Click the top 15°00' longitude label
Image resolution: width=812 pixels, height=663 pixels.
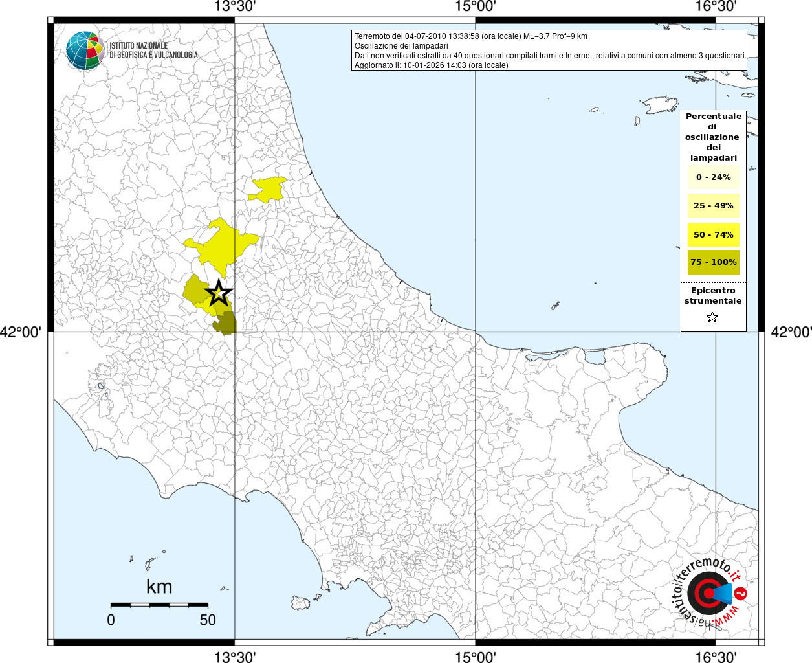[476, 7]
